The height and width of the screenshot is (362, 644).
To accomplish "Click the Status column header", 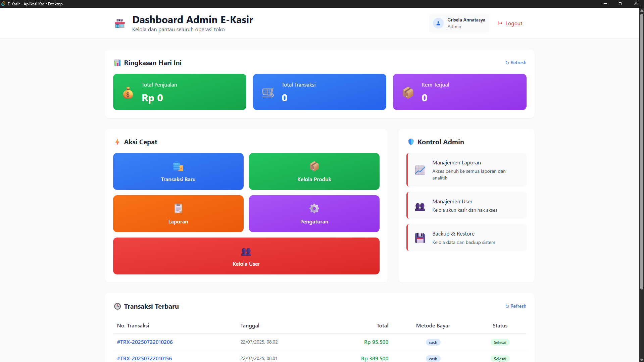I will (500, 326).
